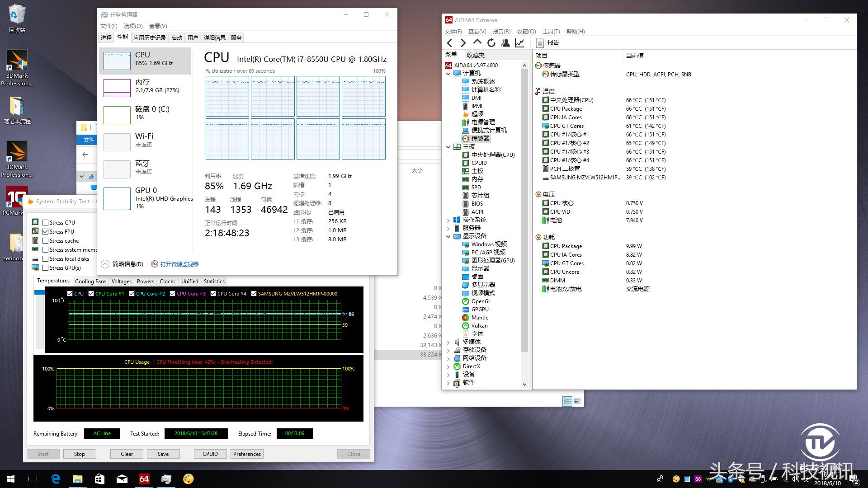
Task: Enable Stress CPU checkbox
Action: point(46,222)
